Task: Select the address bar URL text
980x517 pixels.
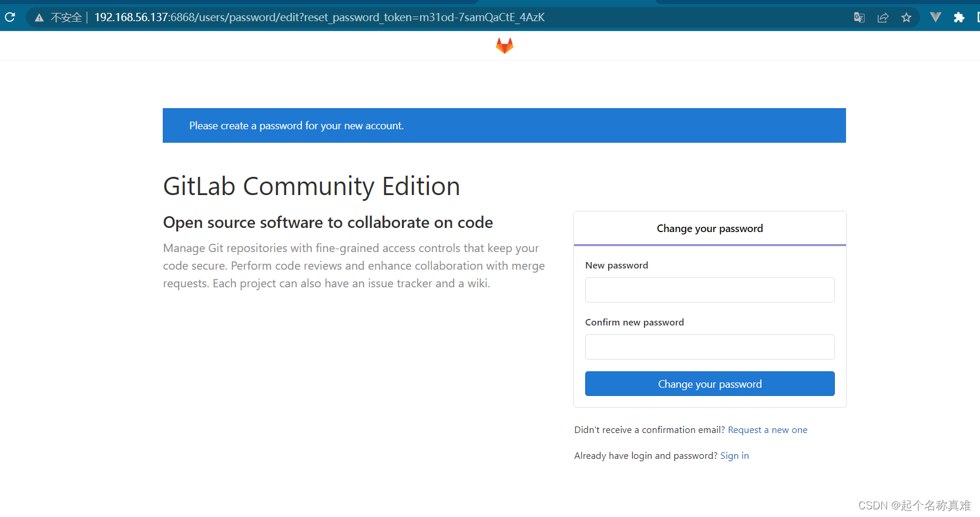Action: (x=320, y=18)
